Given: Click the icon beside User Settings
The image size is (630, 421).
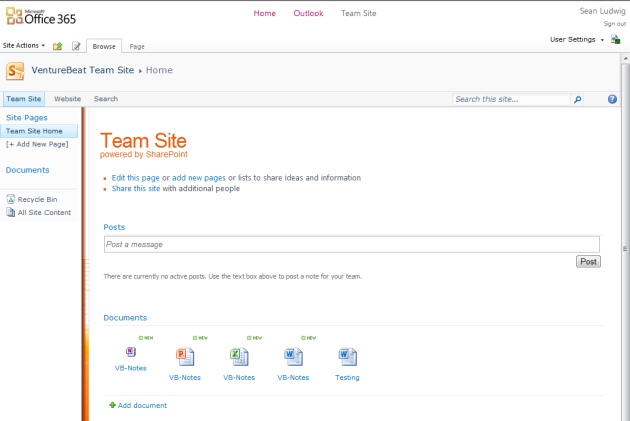Looking at the screenshot, I should [x=615, y=39].
